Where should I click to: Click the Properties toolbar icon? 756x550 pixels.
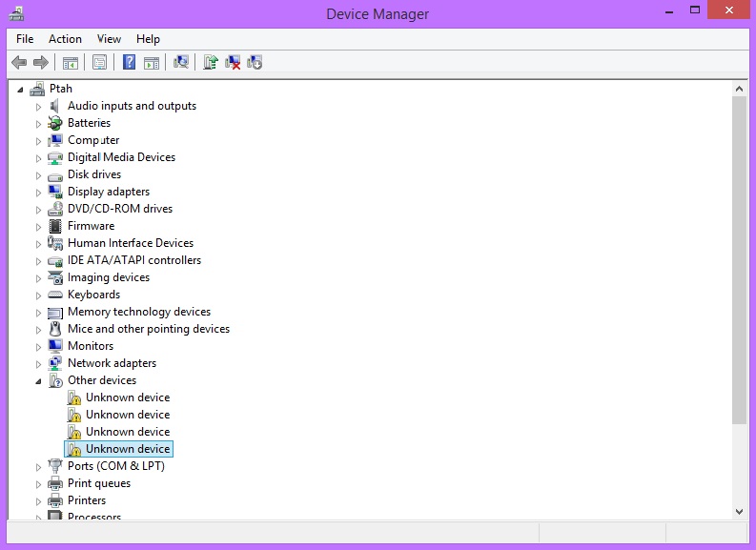click(x=98, y=63)
